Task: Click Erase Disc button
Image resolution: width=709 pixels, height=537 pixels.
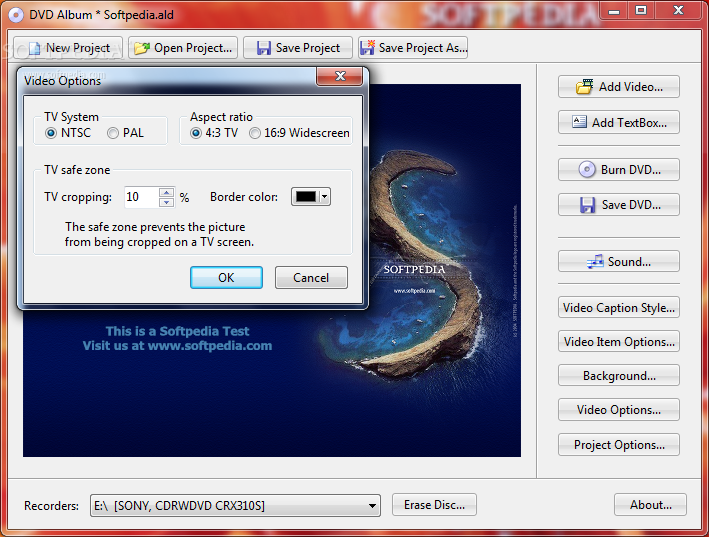Action: click(x=434, y=505)
